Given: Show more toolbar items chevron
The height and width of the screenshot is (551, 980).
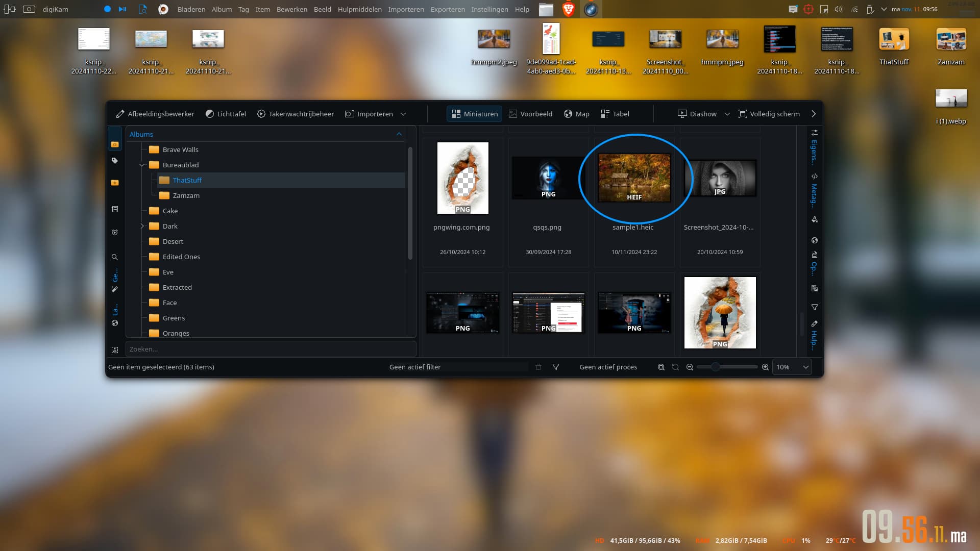Looking at the screenshot, I should [814, 114].
